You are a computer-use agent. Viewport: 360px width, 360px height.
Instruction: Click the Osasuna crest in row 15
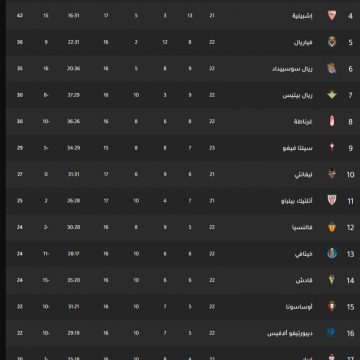point(332,306)
